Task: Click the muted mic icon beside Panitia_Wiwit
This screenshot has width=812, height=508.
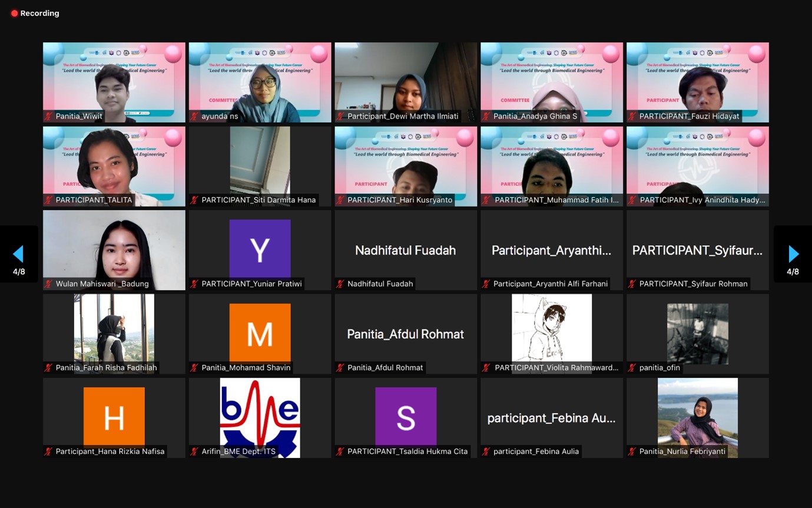Action: (x=49, y=117)
